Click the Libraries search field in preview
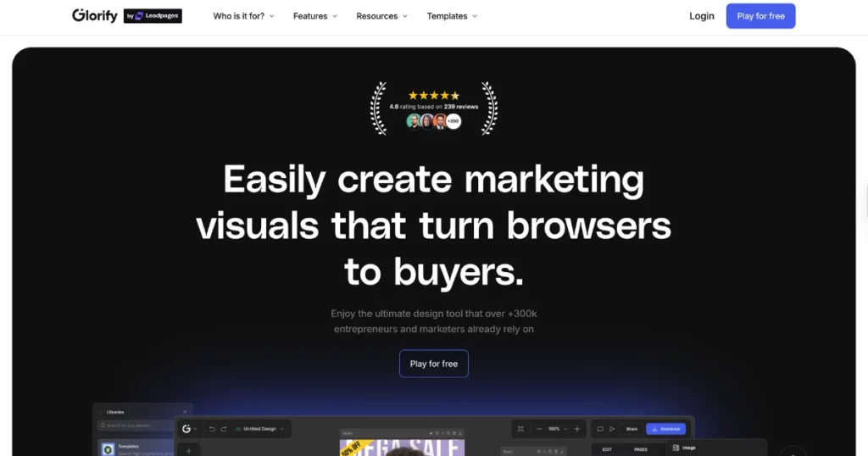The image size is (868, 456). 136,425
